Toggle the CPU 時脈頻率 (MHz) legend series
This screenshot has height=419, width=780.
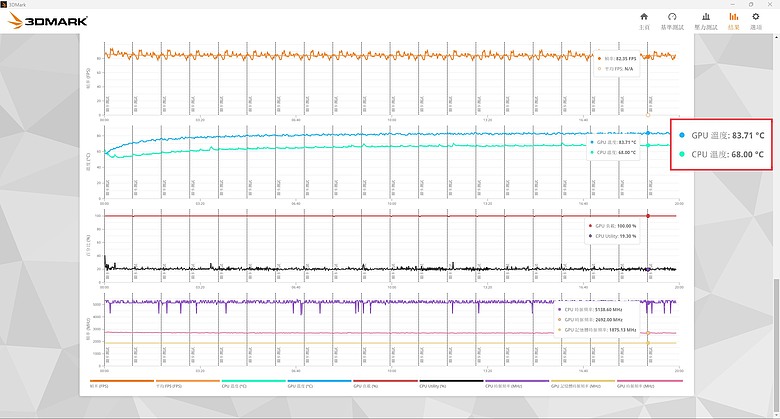tap(517, 384)
